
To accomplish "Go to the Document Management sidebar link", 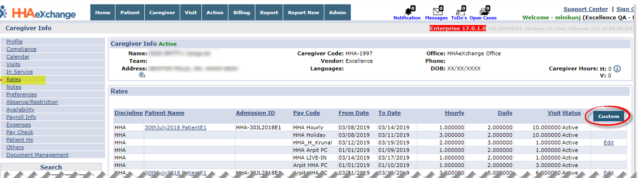I will pos(38,155).
